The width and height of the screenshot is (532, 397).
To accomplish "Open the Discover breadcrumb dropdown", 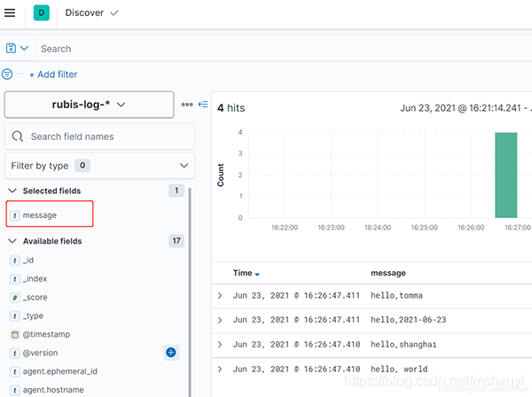I will click(x=91, y=13).
